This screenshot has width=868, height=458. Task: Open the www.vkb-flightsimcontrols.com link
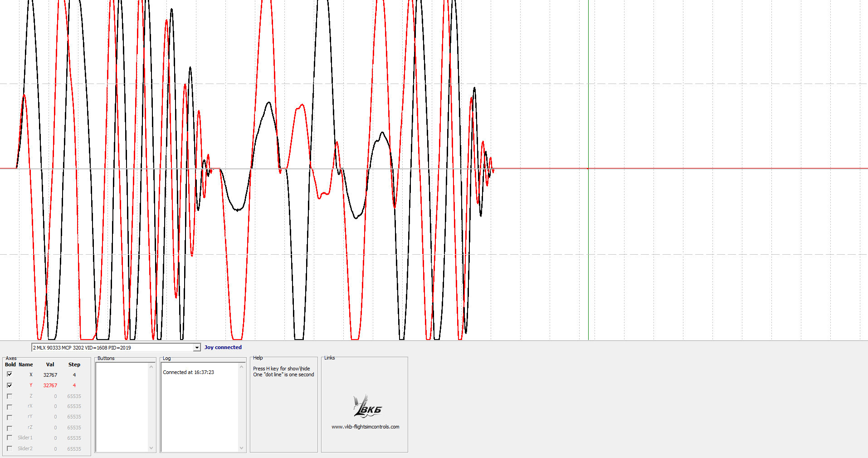pos(366,427)
